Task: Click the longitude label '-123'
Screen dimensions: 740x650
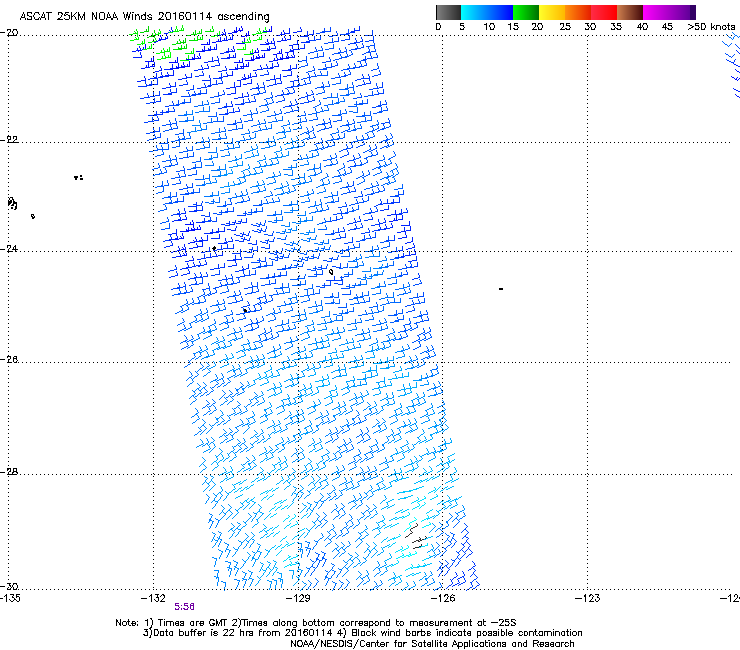Action: pos(588,599)
